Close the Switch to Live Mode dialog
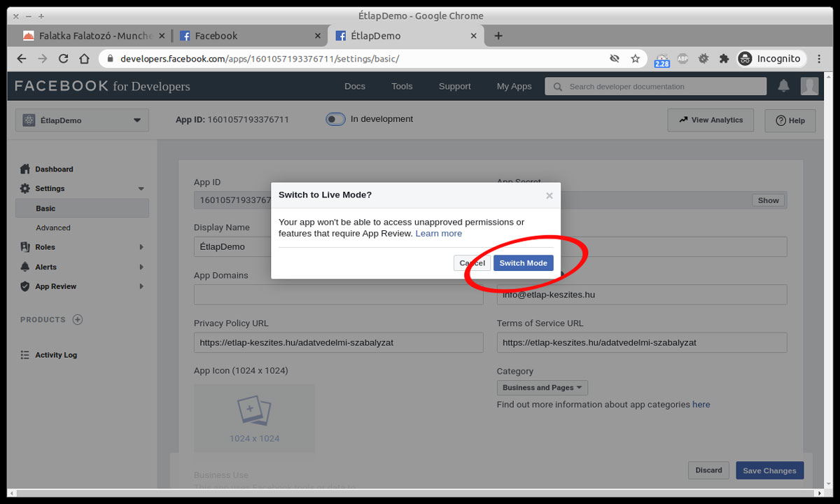The image size is (840, 504). (549, 196)
